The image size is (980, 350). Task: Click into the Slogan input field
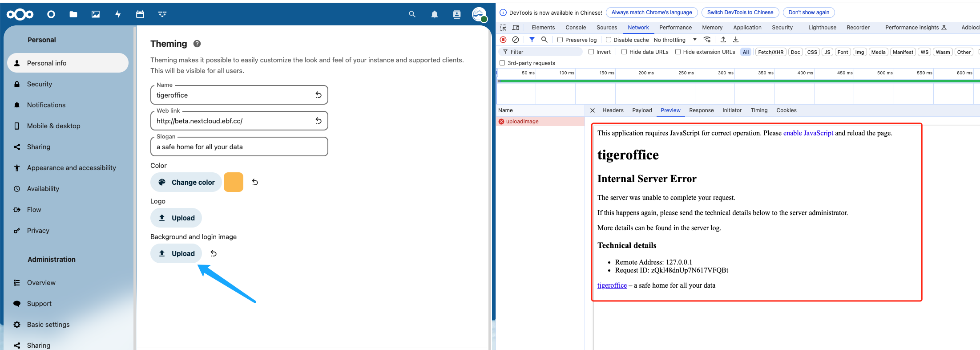[x=239, y=147]
